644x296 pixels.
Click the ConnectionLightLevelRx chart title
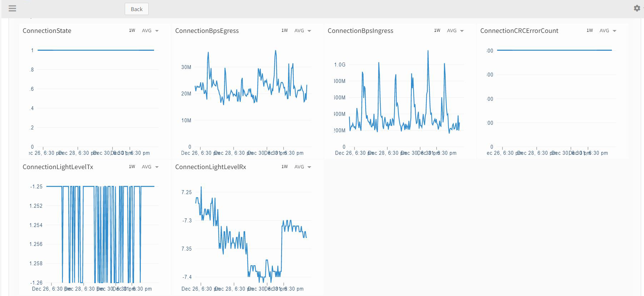click(210, 167)
